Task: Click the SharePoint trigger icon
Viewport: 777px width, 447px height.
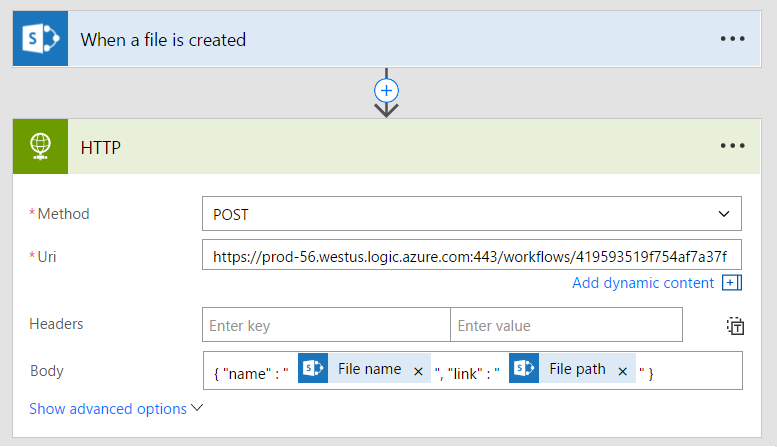Action: [40, 40]
